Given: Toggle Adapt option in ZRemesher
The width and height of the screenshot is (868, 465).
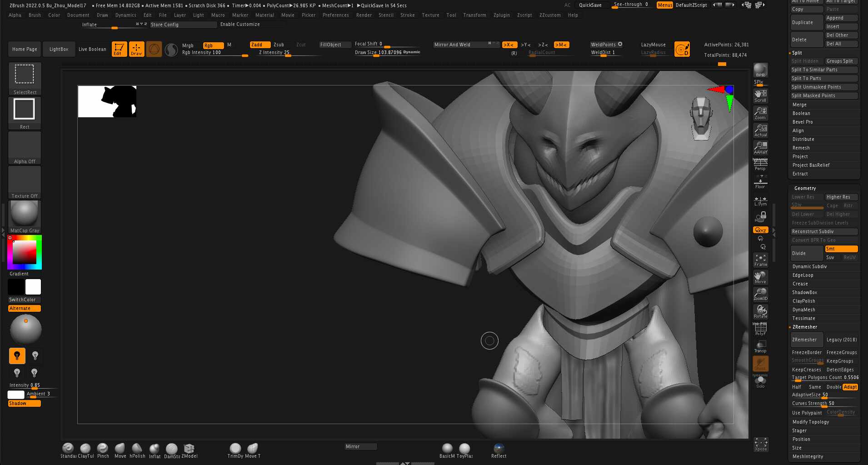Looking at the screenshot, I should [x=850, y=387].
